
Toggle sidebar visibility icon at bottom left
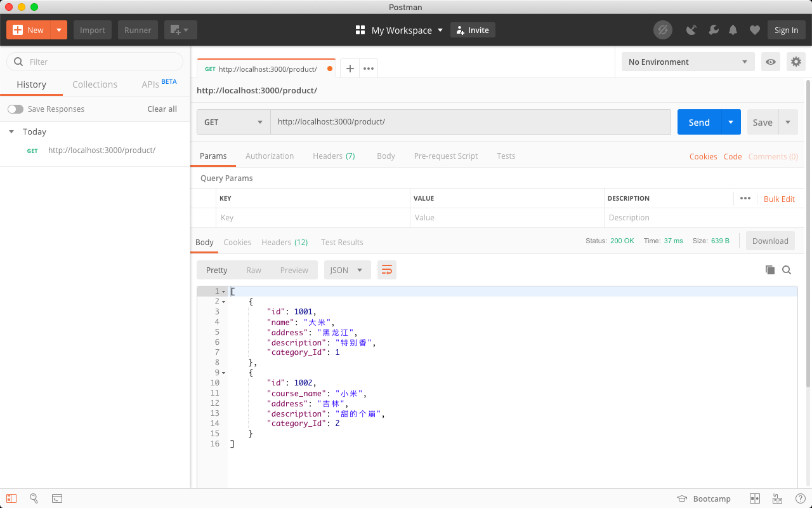tap(11, 498)
